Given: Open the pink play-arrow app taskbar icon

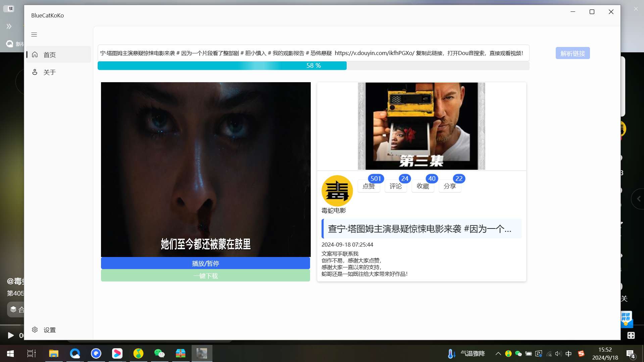Looking at the screenshot, I should coord(117,354).
